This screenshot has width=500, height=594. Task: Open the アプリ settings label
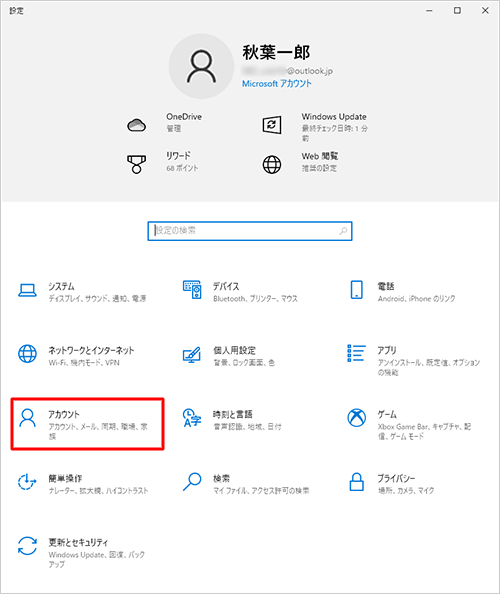[x=387, y=350]
